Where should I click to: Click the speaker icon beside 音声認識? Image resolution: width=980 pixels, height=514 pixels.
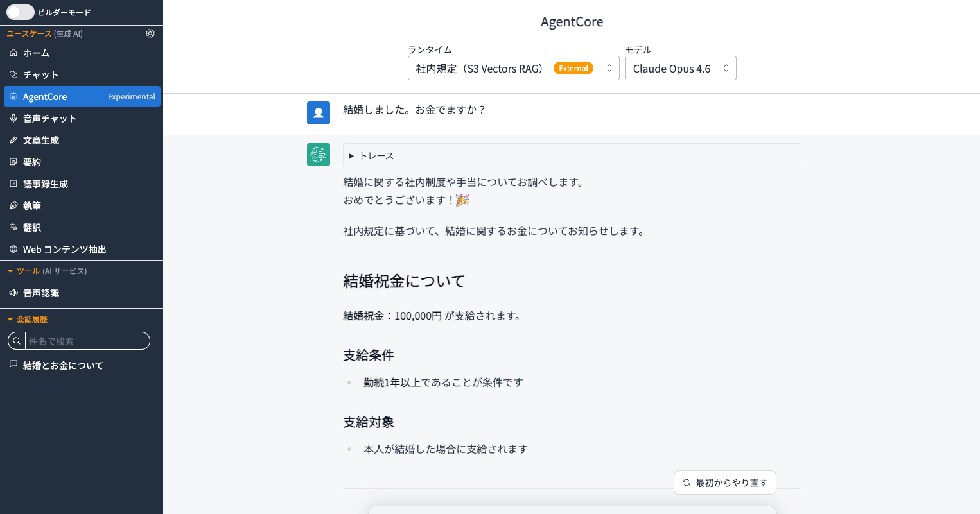click(x=13, y=293)
